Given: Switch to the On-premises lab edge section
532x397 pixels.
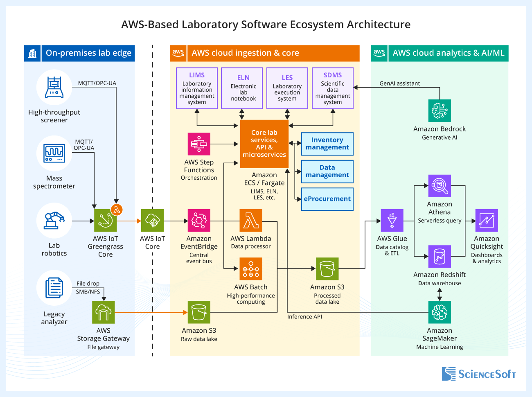Looking at the screenshot, I should tap(79, 53).
